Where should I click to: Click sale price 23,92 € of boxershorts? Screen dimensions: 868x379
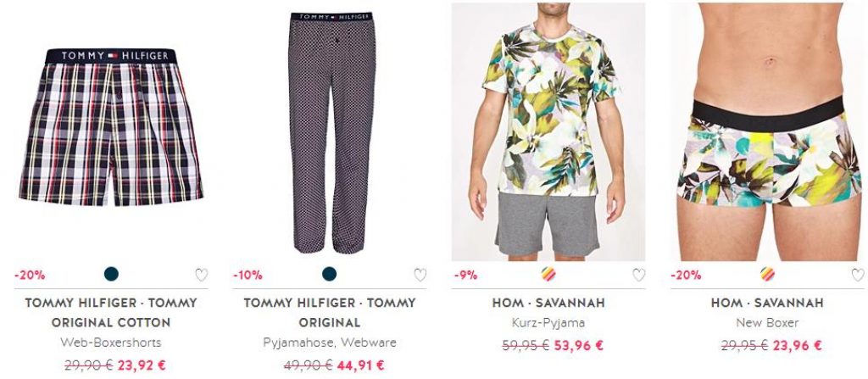click(141, 365)
